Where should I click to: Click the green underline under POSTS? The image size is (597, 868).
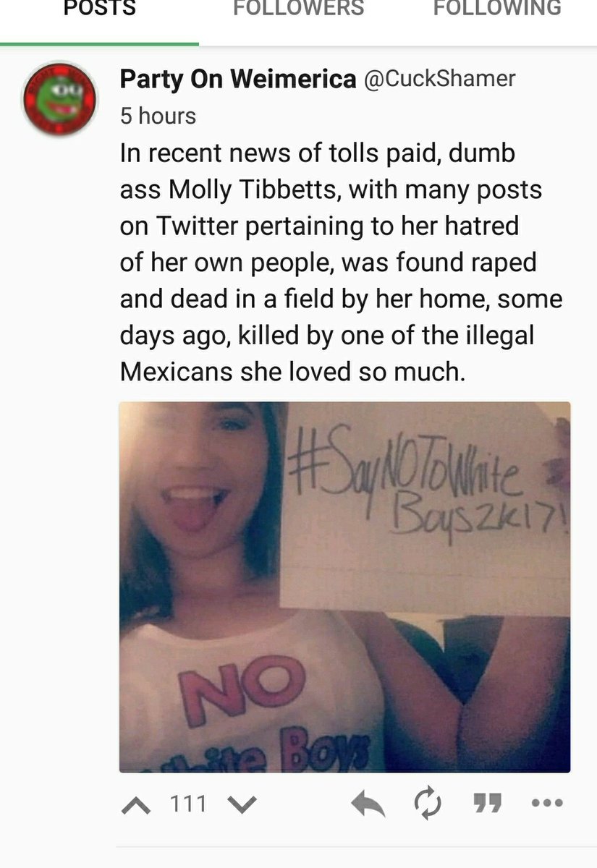[x=99, y=43]
